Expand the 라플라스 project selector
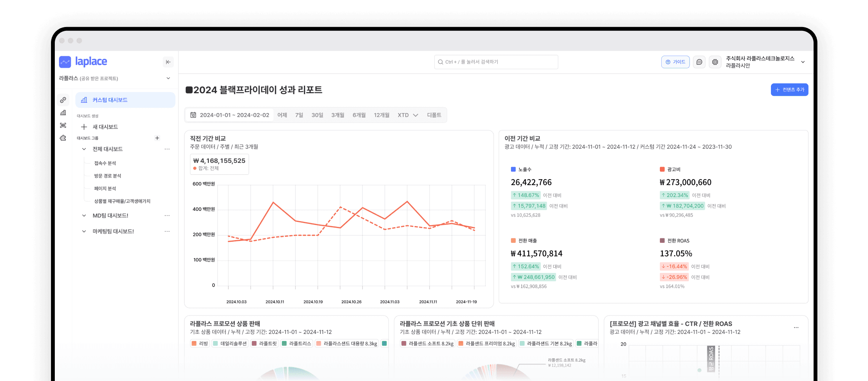 [168, 78]
